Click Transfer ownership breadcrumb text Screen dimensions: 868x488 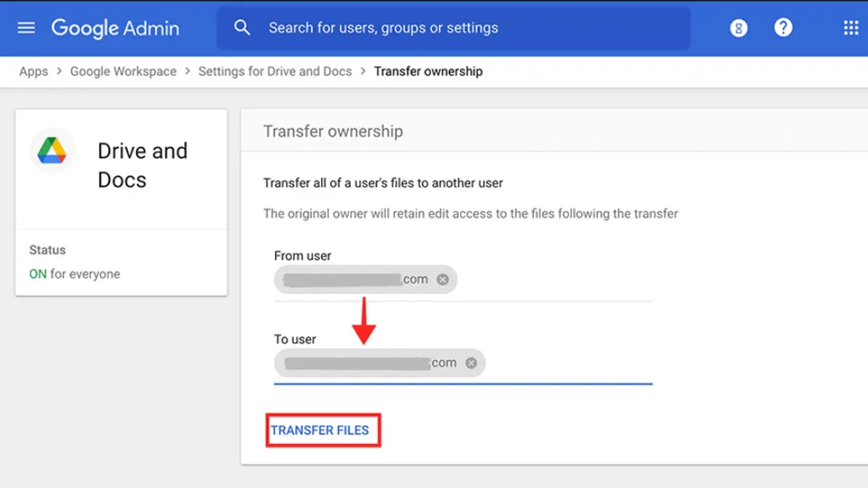(x=428, y=72)
